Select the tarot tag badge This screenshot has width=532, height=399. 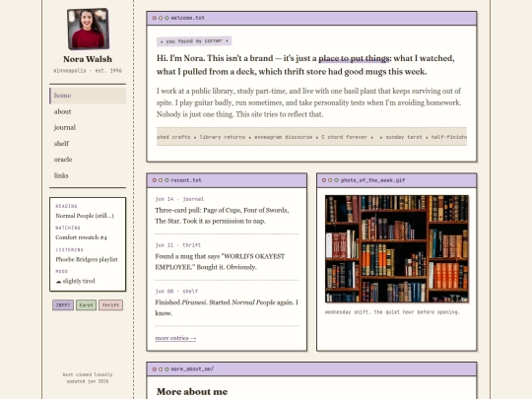pyautogui.click(x=86, y=305)
